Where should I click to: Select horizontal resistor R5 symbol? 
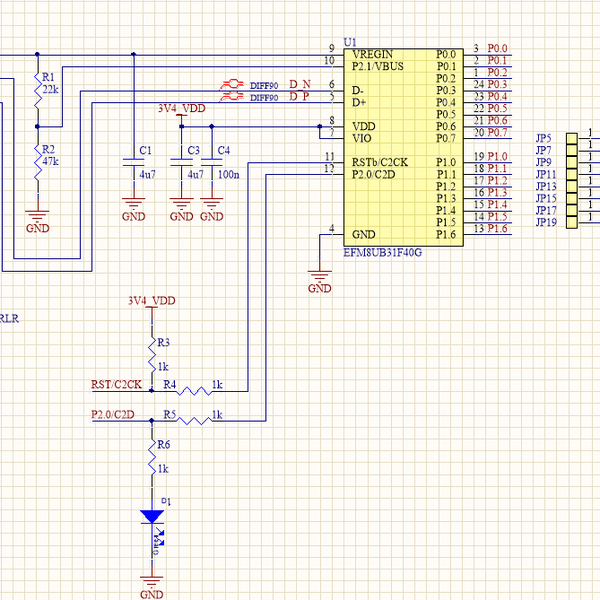194,421
